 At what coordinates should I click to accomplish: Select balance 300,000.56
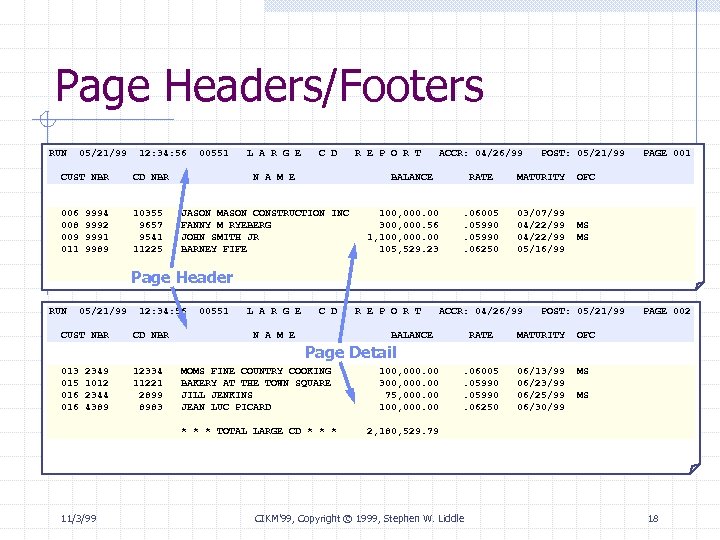409,225
